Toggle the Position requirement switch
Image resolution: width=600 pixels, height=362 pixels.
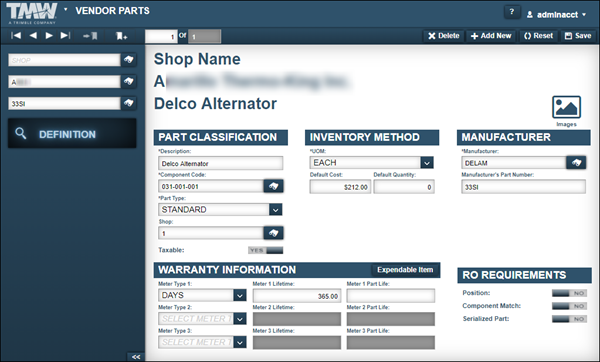tap(569, 293)
